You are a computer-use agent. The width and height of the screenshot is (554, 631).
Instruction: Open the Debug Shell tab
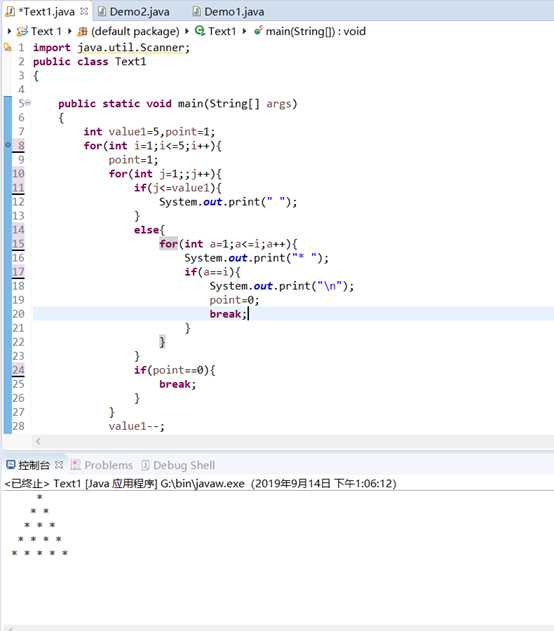(x=184, y=465)
